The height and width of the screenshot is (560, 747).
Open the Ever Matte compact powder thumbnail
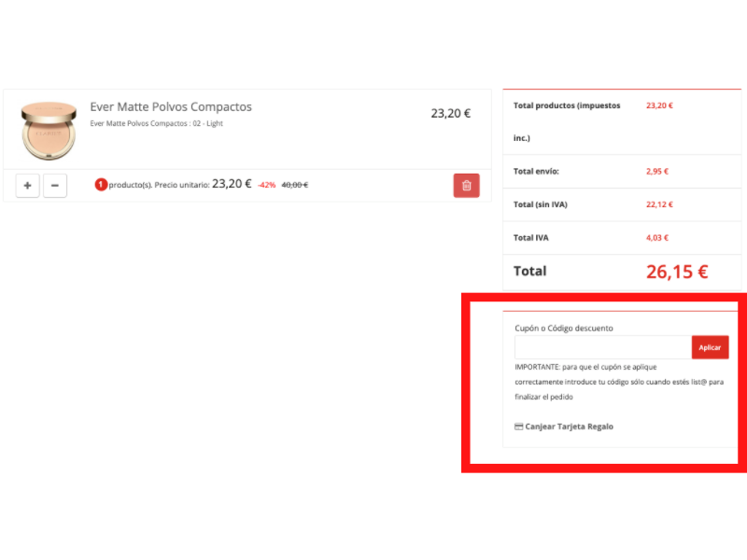[x=49, y=130]
